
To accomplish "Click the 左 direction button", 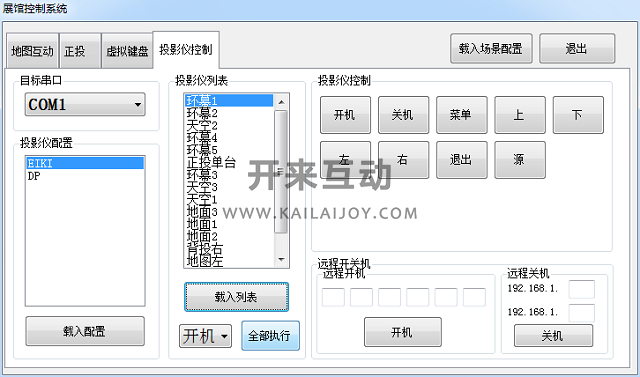I will (345, 160).
